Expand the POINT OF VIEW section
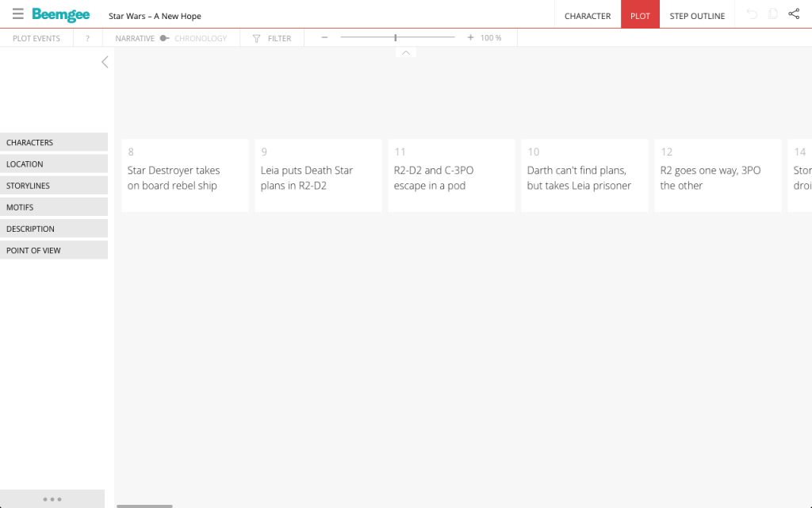 point(54,250)
